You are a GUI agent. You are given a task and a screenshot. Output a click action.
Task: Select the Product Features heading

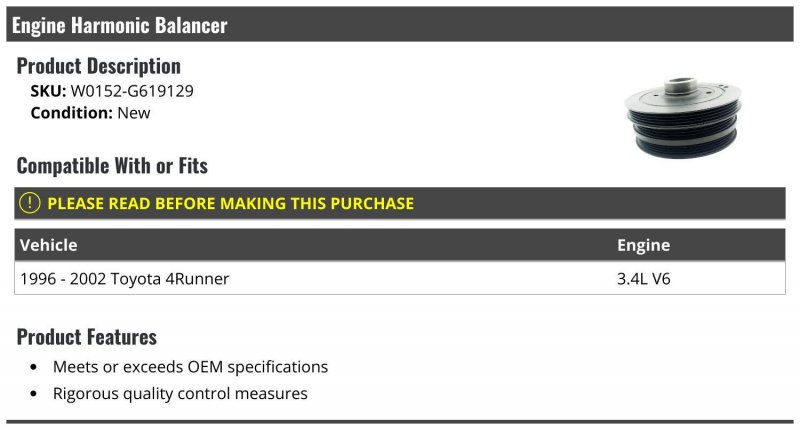(x=87, y=336)
